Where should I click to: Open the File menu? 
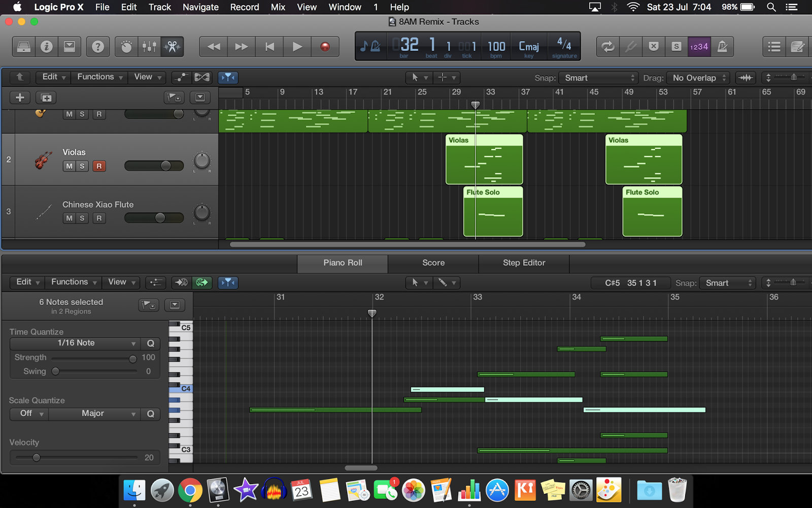102,7
